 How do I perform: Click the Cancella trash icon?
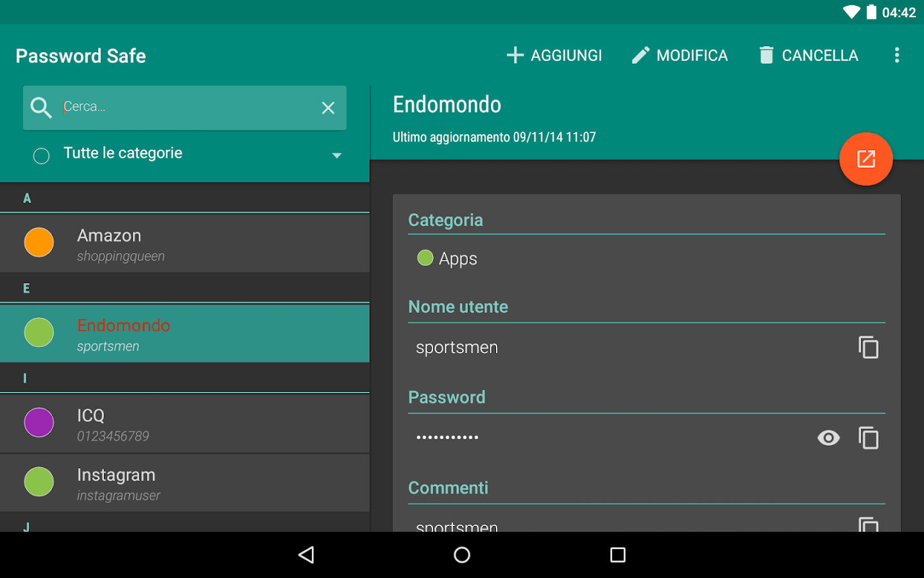[766, 55]
